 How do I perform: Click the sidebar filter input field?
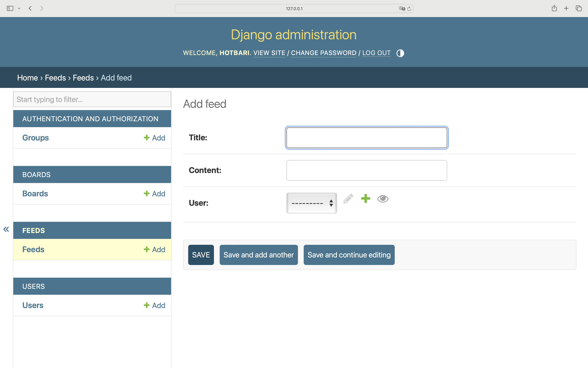92,99
